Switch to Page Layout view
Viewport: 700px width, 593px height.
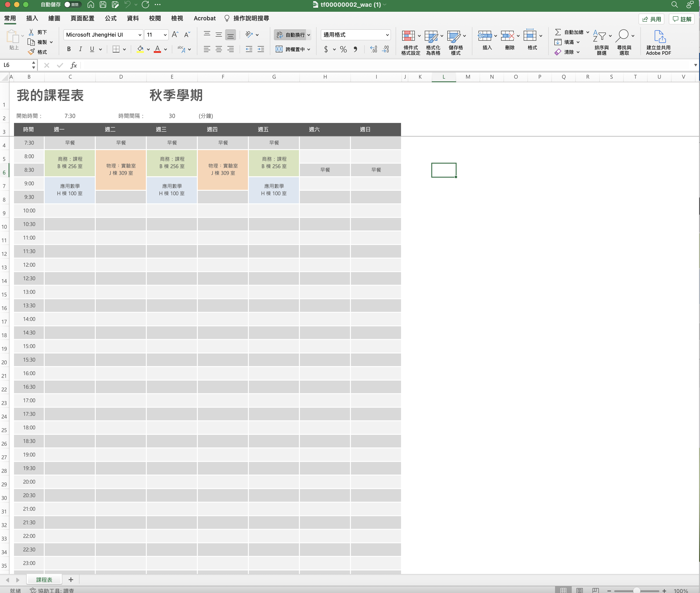pyautogui.click(x=579, y=590)
